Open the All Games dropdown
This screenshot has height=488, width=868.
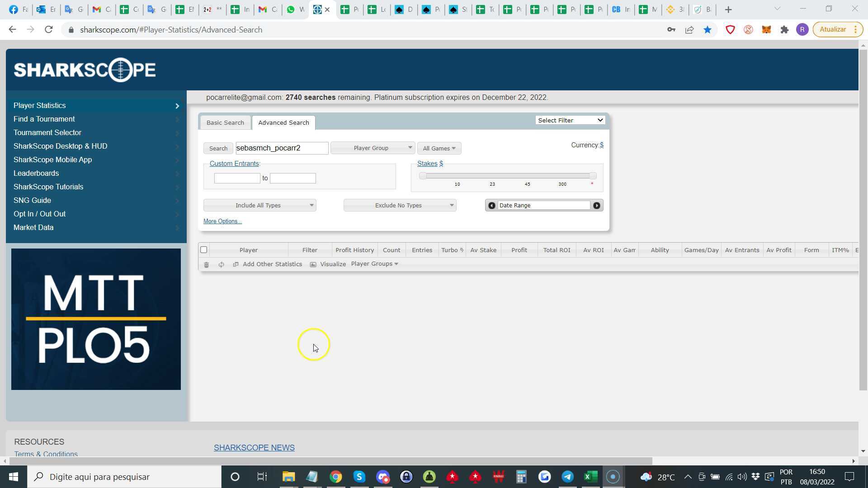439,148
